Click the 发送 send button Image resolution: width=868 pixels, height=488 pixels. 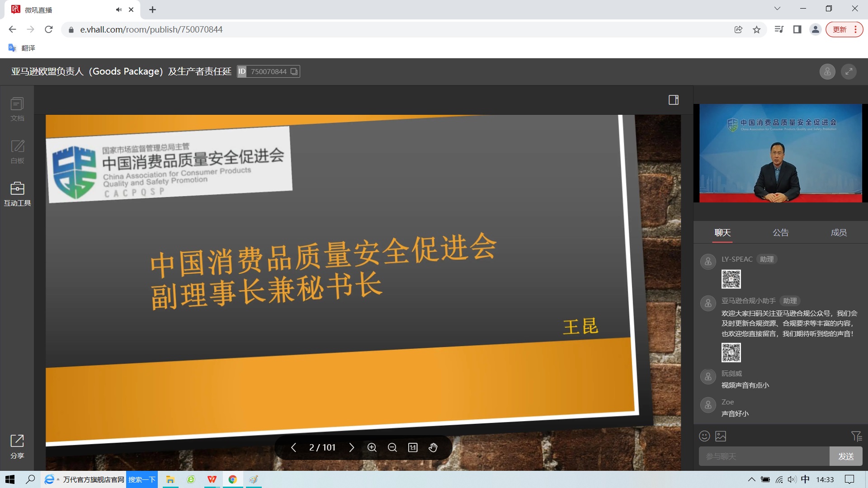point(846,456)
